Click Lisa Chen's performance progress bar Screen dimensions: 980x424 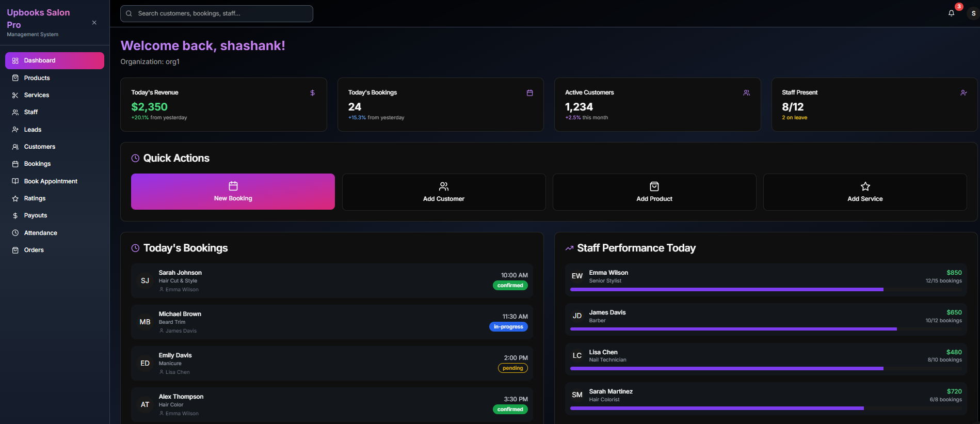(766, 369)
